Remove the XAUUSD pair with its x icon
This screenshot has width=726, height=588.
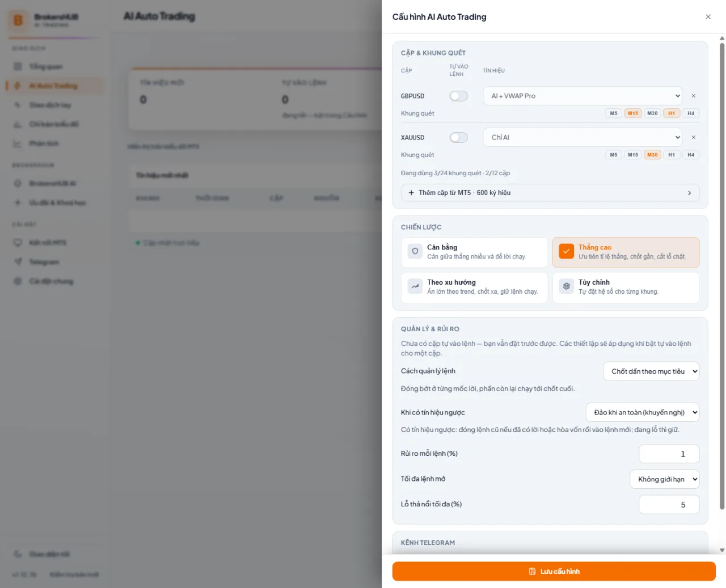[693, 137]
